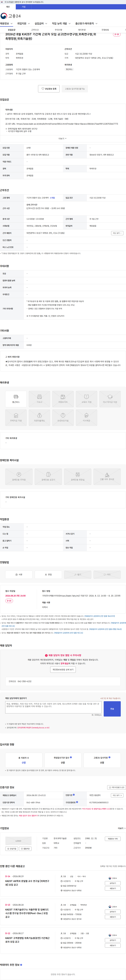Click the 인증기관 info icon

[74, 795]
